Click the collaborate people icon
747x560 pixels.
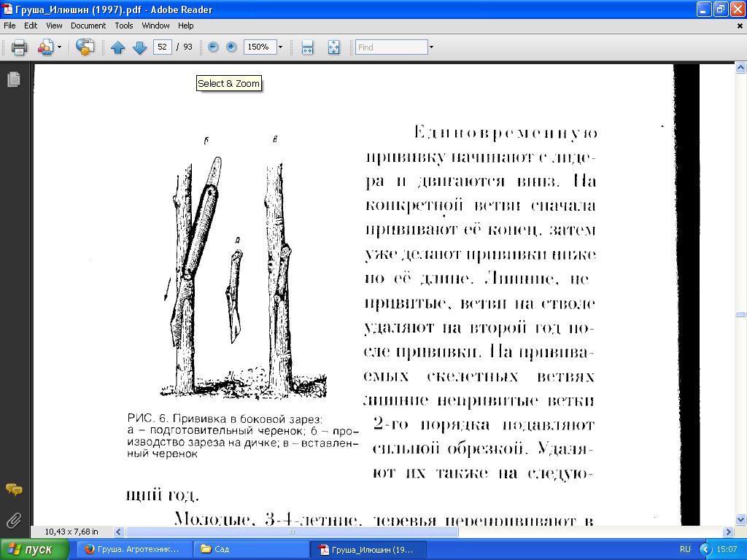click(45, 47)
